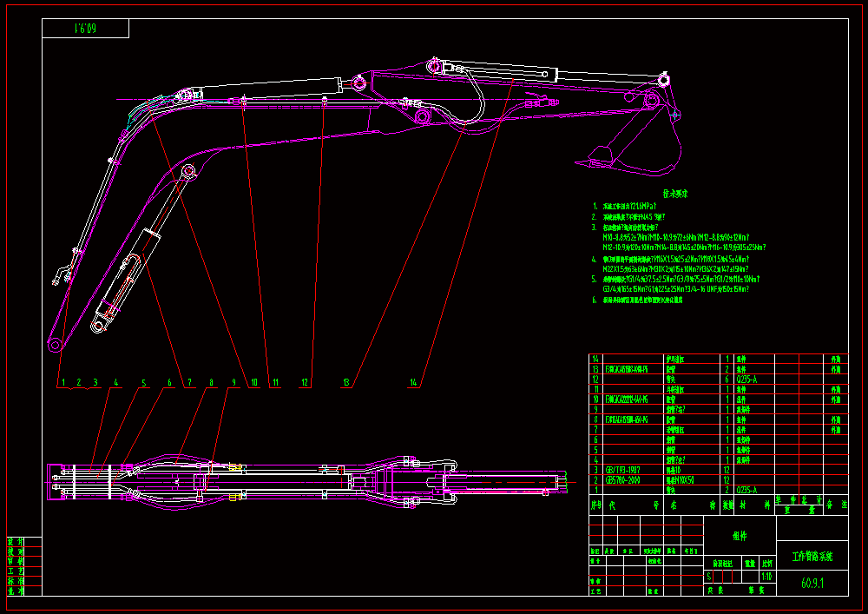Click the 技术要求 heading text
Viewport: 868px width, 614px height.
[x=675, y=194]
